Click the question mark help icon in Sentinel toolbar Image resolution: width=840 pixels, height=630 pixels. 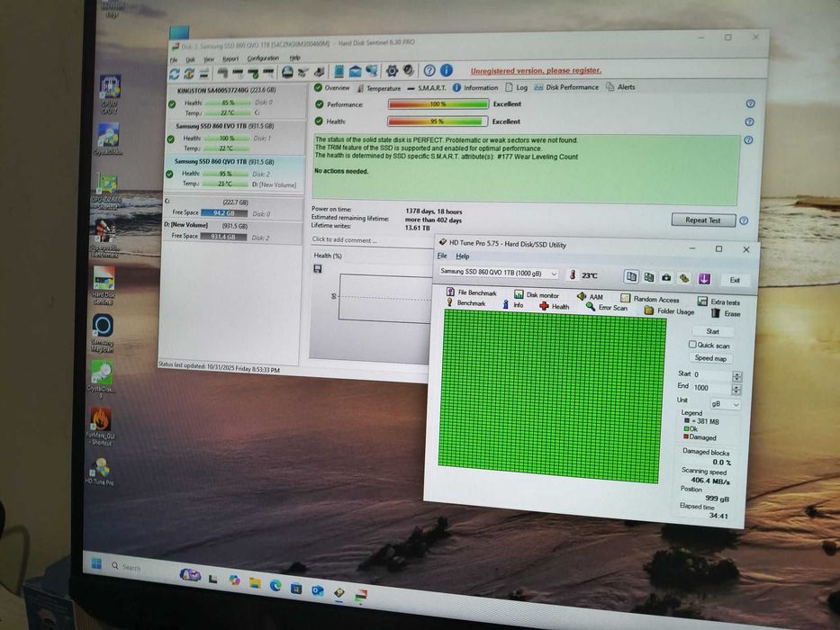coord(429,70)
